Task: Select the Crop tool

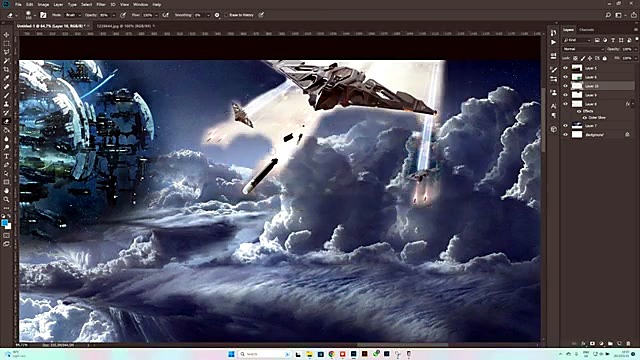Action: (x=7, y=69)
